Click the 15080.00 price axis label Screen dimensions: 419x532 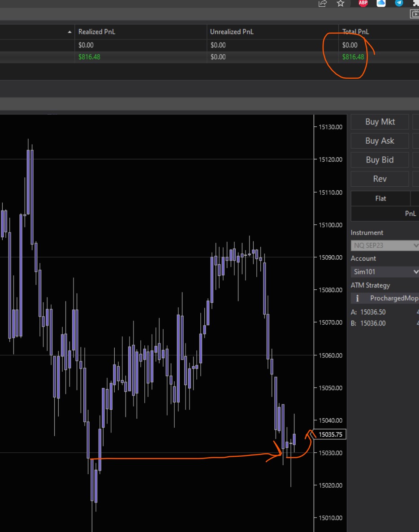point(330,290)
